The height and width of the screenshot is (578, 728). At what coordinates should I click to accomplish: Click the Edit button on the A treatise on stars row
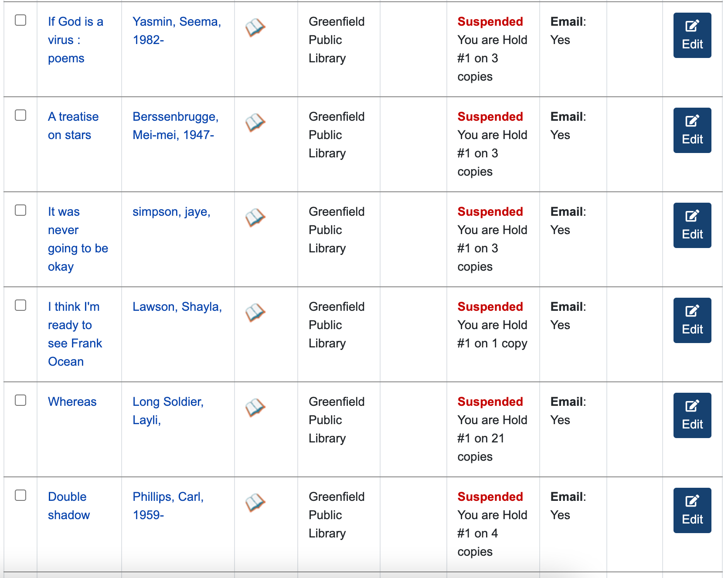pyautogui.click(x=692, y=130)
